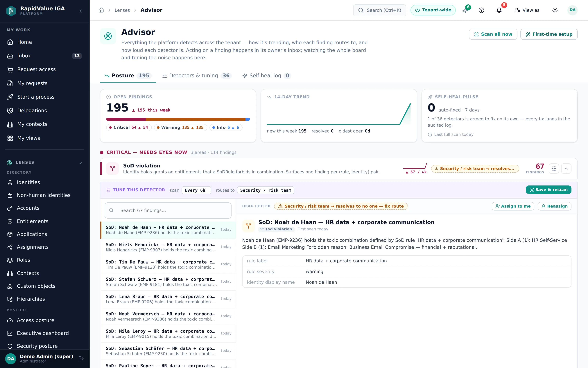Click Lenses in the breadcrumb
The width and height of the screenshot is (588, 368).
(x=122, y=10)
